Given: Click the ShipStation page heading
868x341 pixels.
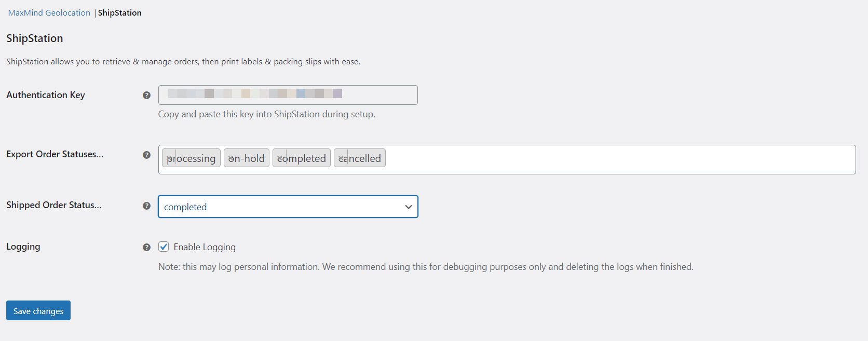Looking at the screenshot, I should pyautogui.click(x=35, y=38).
